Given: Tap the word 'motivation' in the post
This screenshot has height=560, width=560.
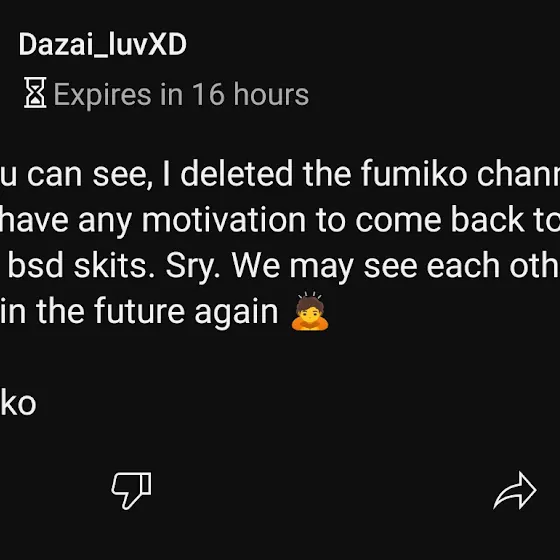Looking at the screenshot, I should (224, 220).
